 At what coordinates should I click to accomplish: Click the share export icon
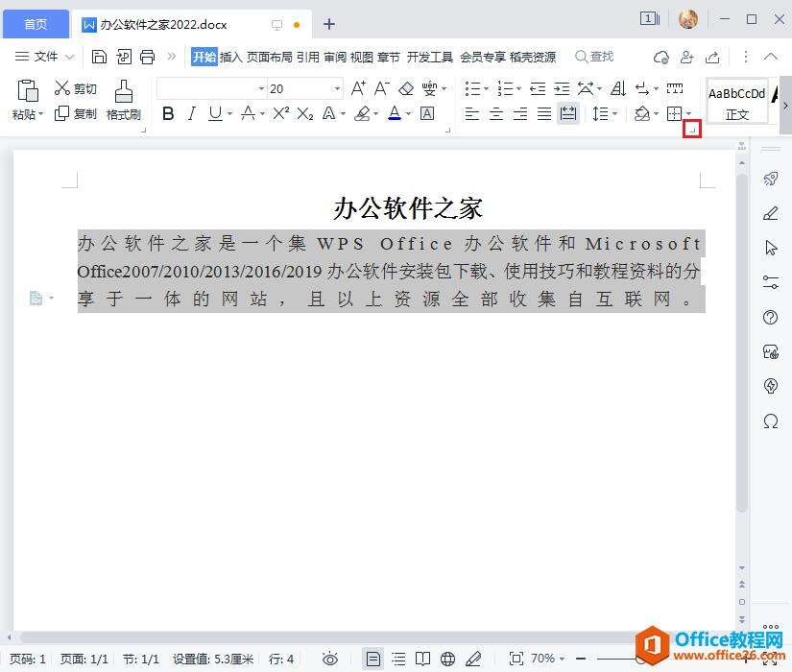pyautogui.click(x=712, y=57)
